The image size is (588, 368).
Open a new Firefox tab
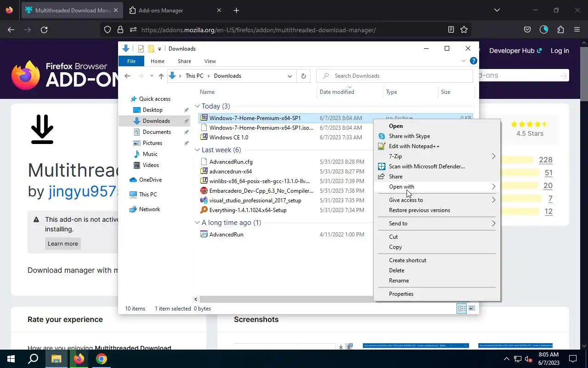236,10
